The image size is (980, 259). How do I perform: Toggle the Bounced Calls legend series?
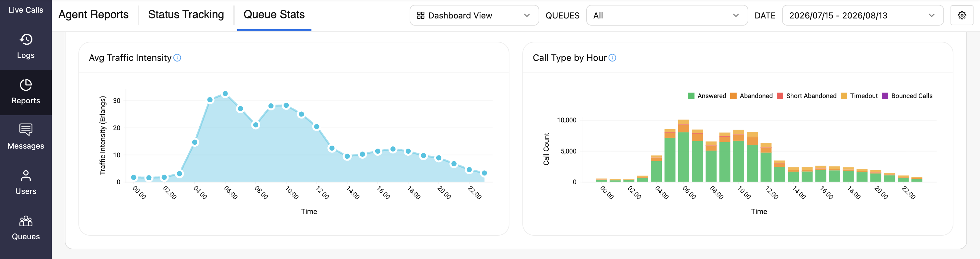907,96
